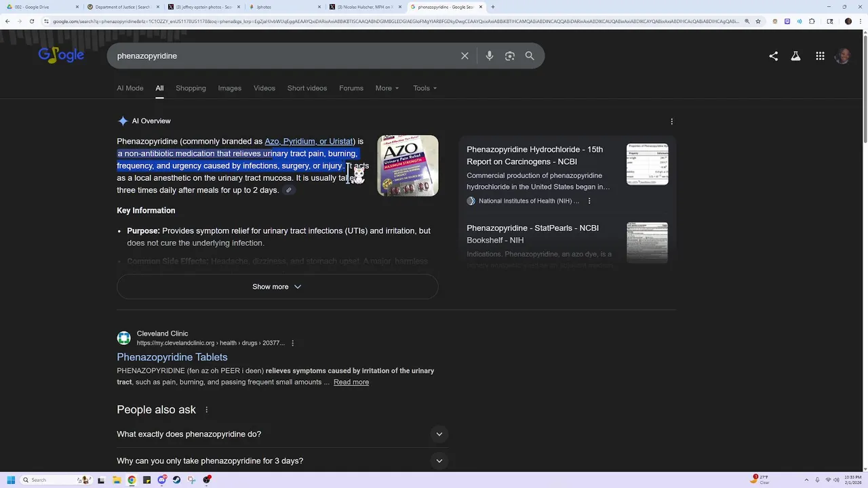Open options for National Institutes of Health source

[x=589, y=201]
